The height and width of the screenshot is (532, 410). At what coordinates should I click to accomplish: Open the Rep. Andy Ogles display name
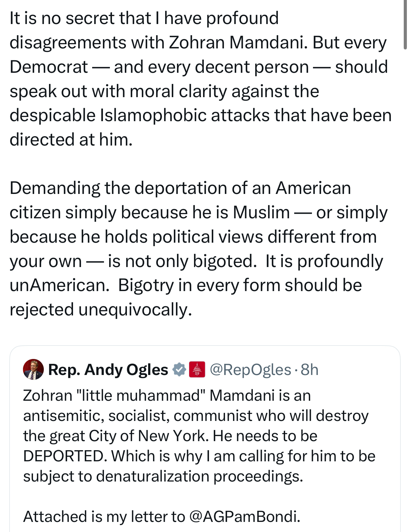(x=108, y=369)
